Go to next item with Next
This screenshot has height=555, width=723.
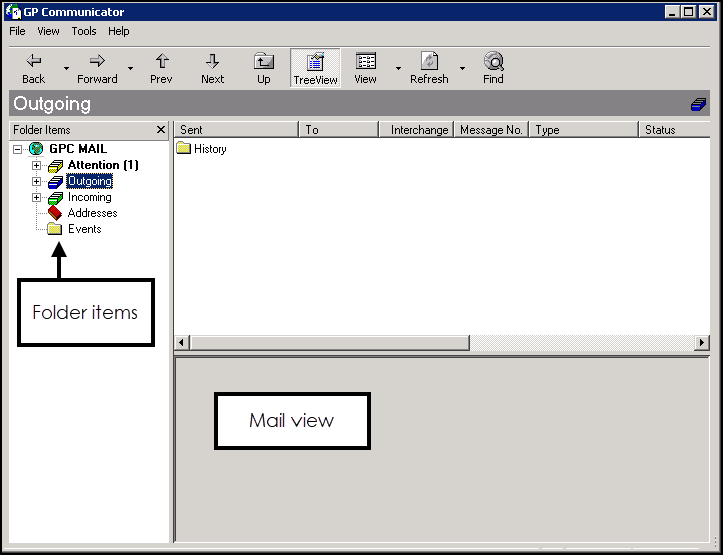(212, 69)
